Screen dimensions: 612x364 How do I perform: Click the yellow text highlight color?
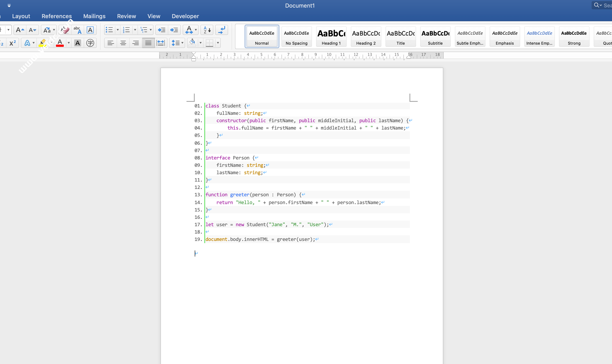(x=43, y=43)
